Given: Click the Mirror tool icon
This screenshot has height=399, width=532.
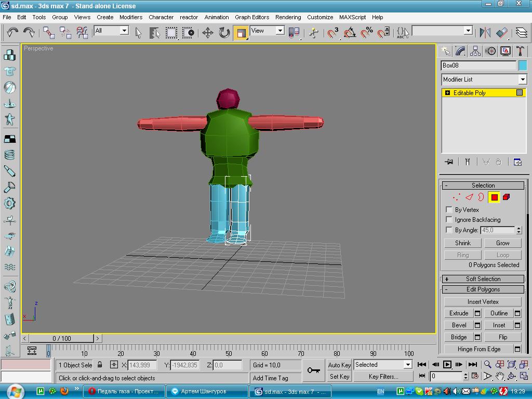Looking at the screenshot, I should click(485, 33).
